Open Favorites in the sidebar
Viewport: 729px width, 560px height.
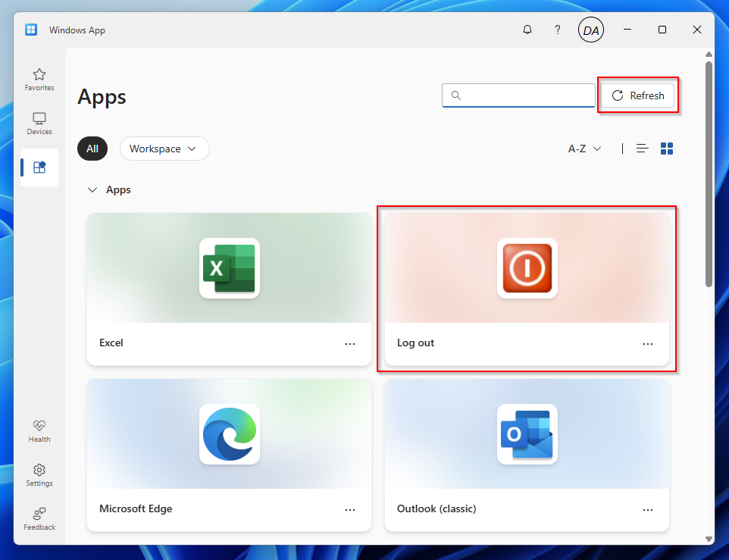(39, 80)
